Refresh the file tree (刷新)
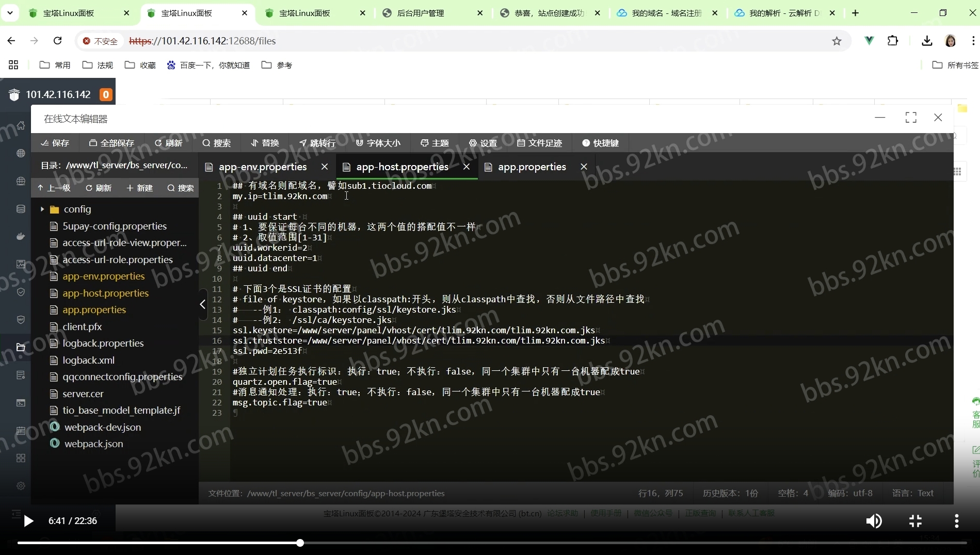This screenshot has height=555, width=980. coord(98,188)
